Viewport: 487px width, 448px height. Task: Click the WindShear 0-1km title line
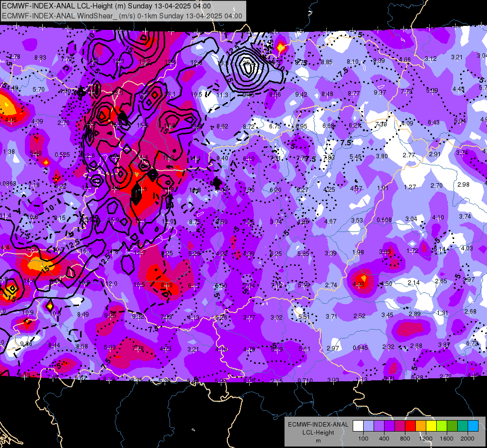(122, 16)
